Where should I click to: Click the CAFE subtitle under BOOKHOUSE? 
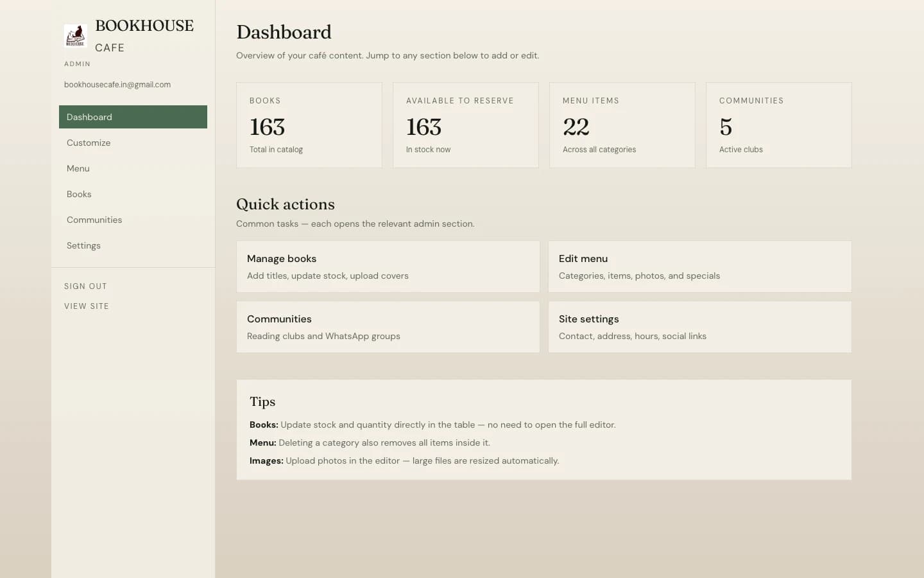coord(110,48)
